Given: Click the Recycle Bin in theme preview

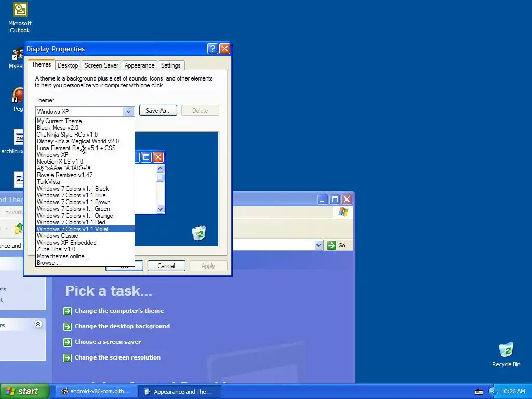Looking at the screenshot, I should (x=199, y=233).
